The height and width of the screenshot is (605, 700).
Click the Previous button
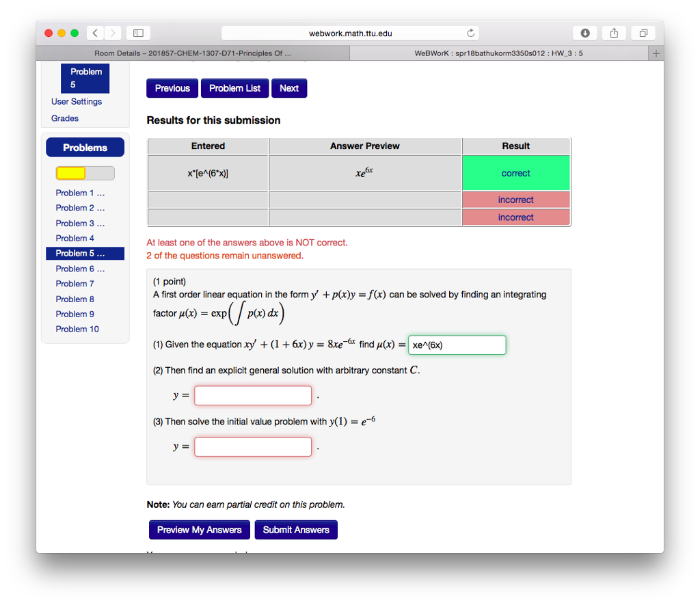tap(172, 88)
